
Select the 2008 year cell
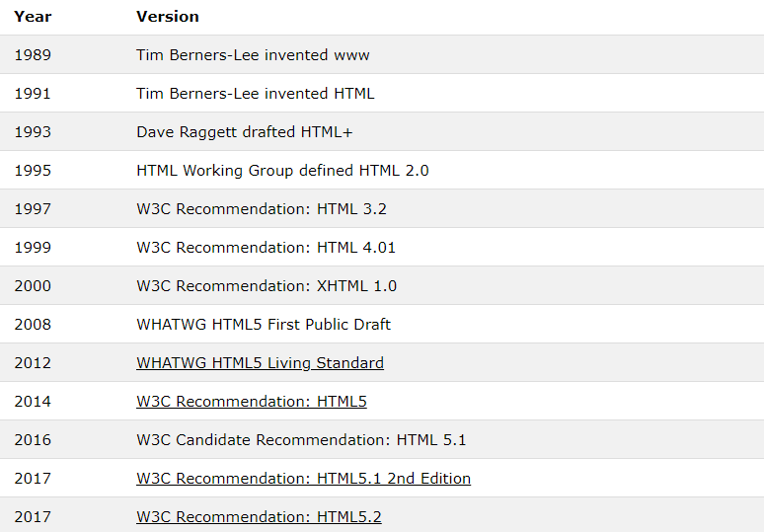33,325
